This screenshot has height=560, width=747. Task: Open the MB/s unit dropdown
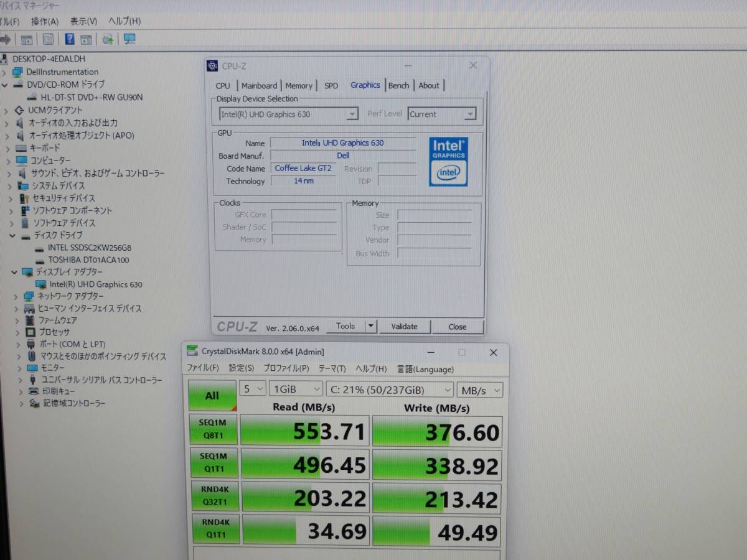coord(479,390)
